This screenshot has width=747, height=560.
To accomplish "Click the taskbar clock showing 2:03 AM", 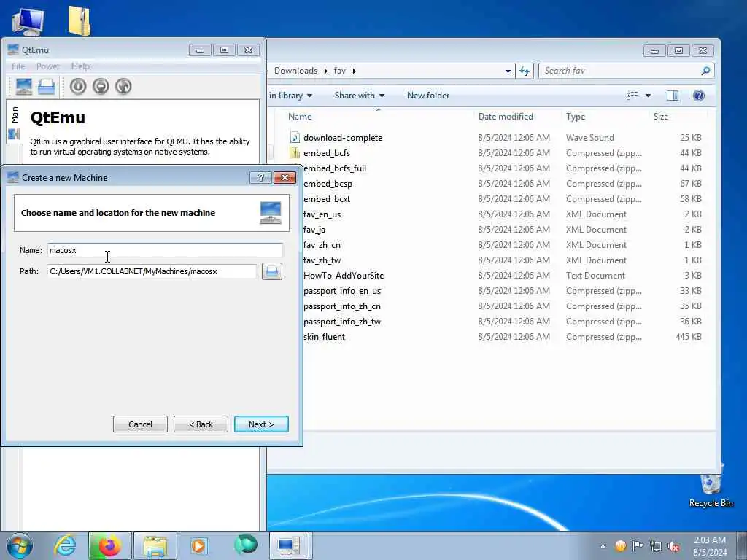I will (x=710, y=546).
